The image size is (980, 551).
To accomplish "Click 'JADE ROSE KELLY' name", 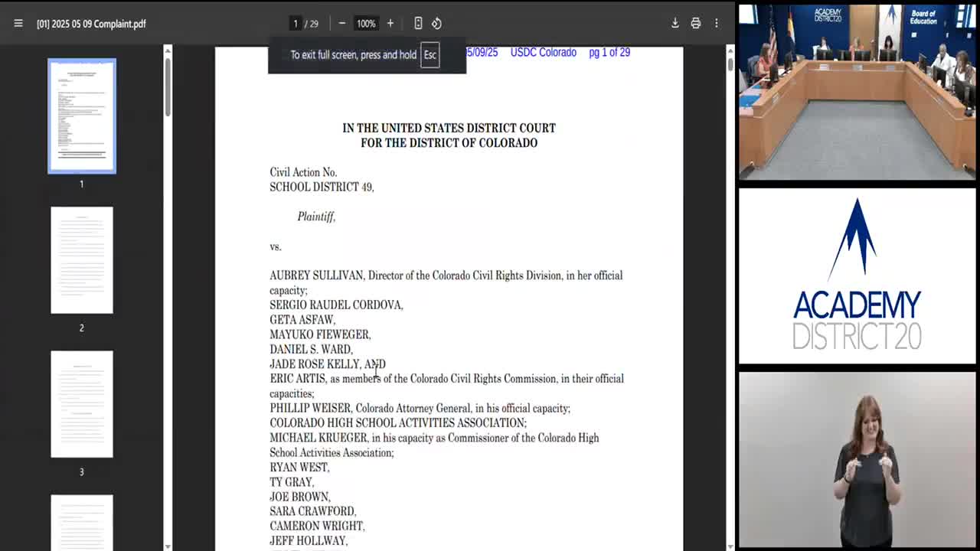I will 314,364.
